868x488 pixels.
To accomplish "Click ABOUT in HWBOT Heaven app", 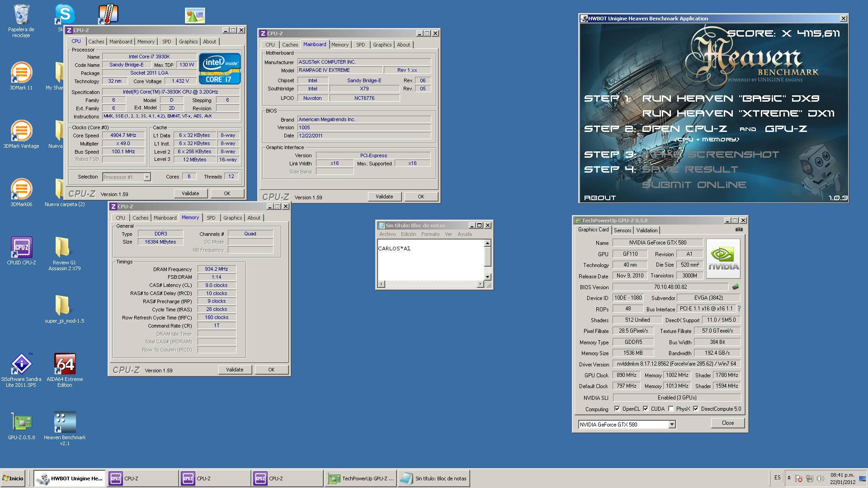I will click(600, 198).
